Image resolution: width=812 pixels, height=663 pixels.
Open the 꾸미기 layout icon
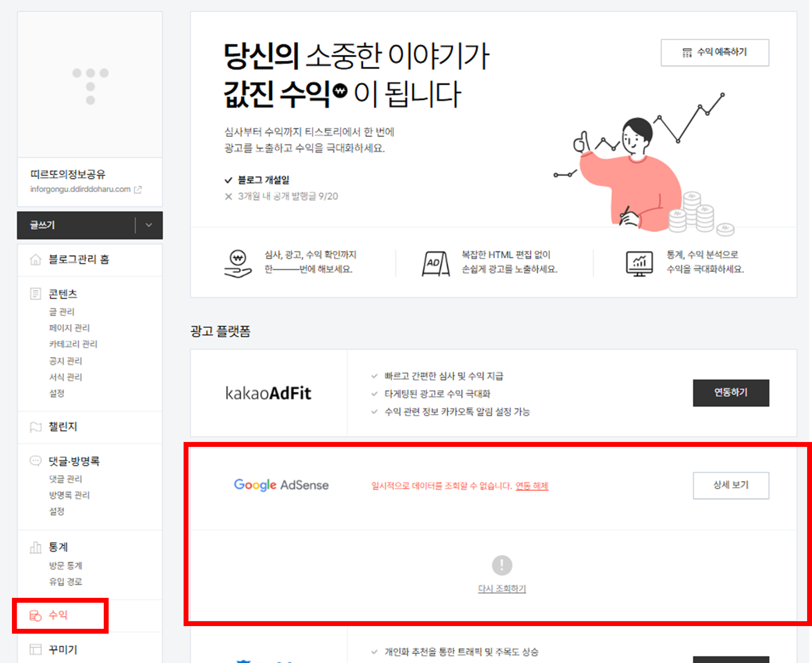tap(35, 649)
